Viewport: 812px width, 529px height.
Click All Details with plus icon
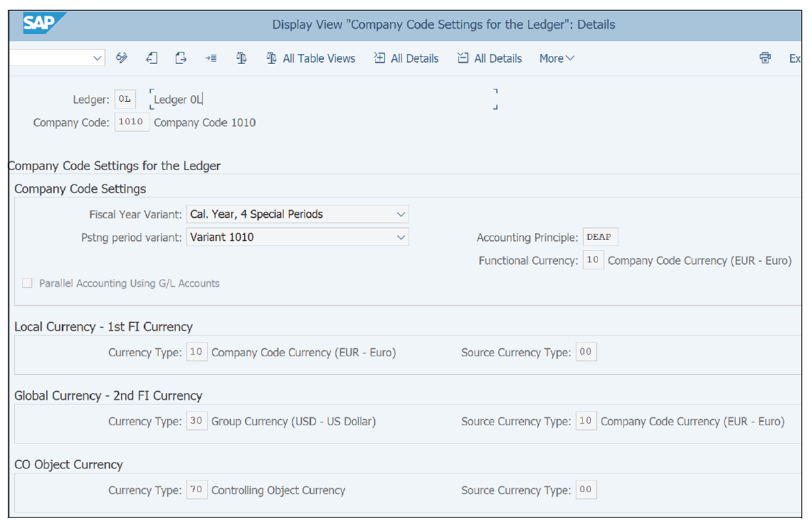(x=406, y=59)
